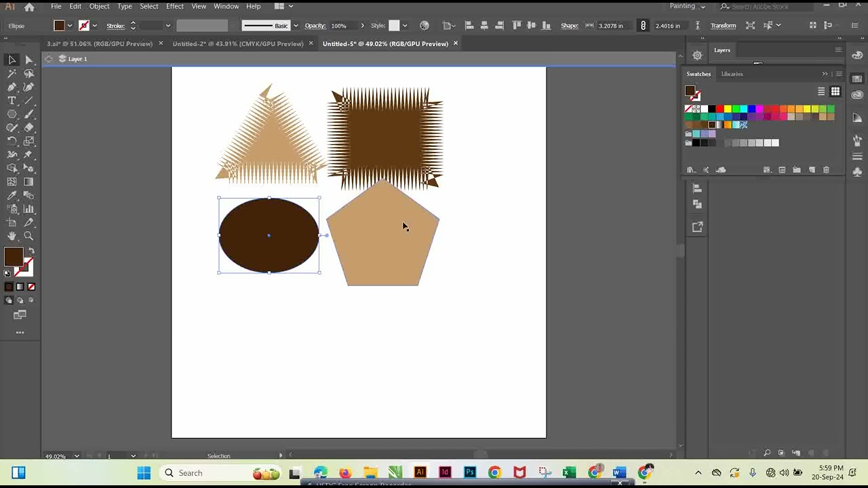The width and height of the screenshot is (868, 488).
Task: Select the Lasso tool
Action: [29, 73]
